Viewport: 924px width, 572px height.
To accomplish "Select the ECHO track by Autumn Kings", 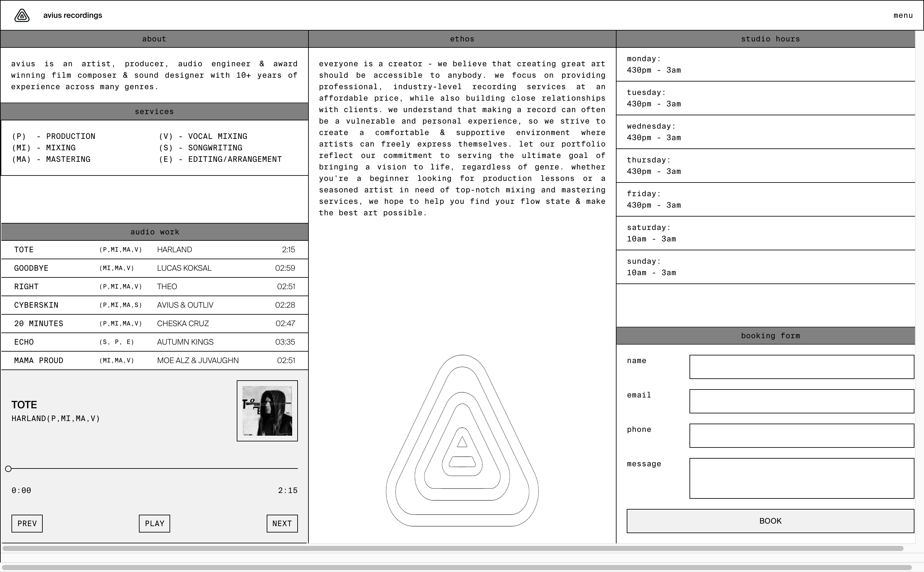I will [155, 342].
